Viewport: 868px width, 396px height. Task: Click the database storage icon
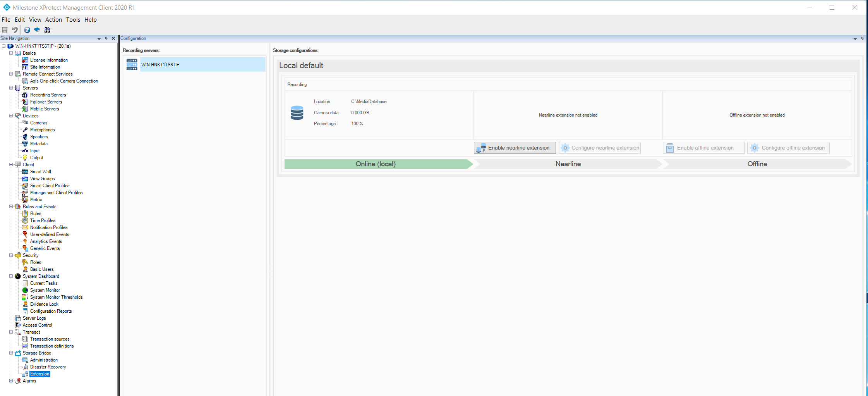point(297,113)
